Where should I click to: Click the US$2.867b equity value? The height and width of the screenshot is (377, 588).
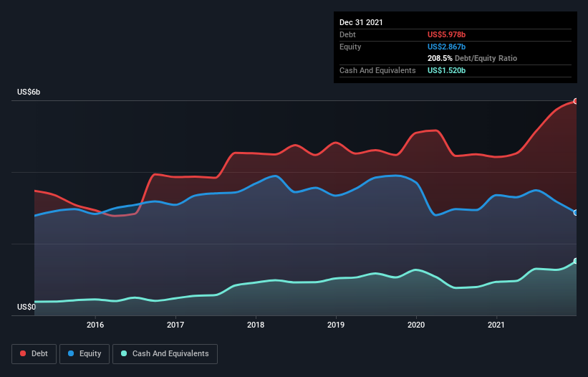(x=446, y=47)
